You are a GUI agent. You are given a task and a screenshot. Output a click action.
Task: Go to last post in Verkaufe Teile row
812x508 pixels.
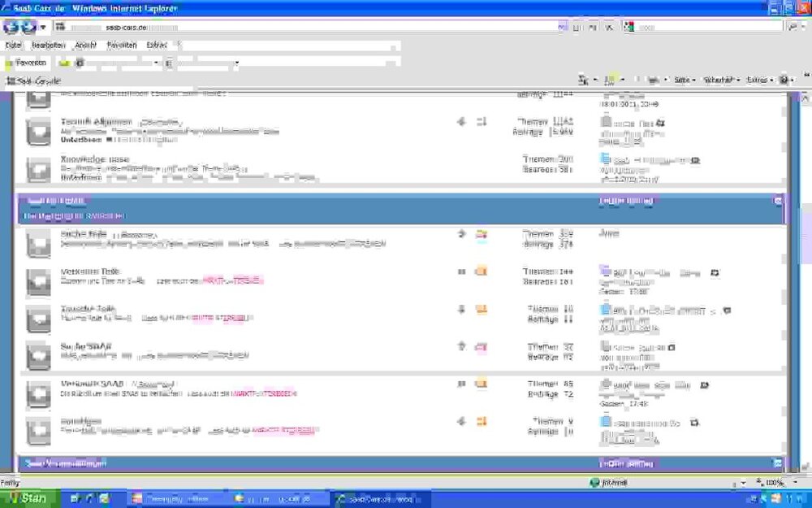(x=715, y=272)
